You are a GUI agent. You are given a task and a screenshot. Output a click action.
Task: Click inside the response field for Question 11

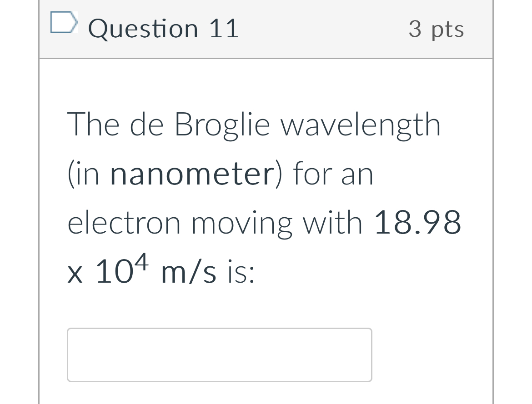(220, 354)
